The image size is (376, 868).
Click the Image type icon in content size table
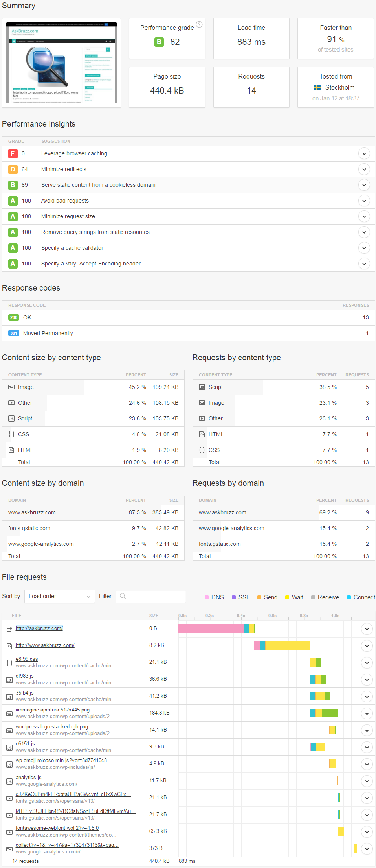pyautogui.click(x=11, y=387)
